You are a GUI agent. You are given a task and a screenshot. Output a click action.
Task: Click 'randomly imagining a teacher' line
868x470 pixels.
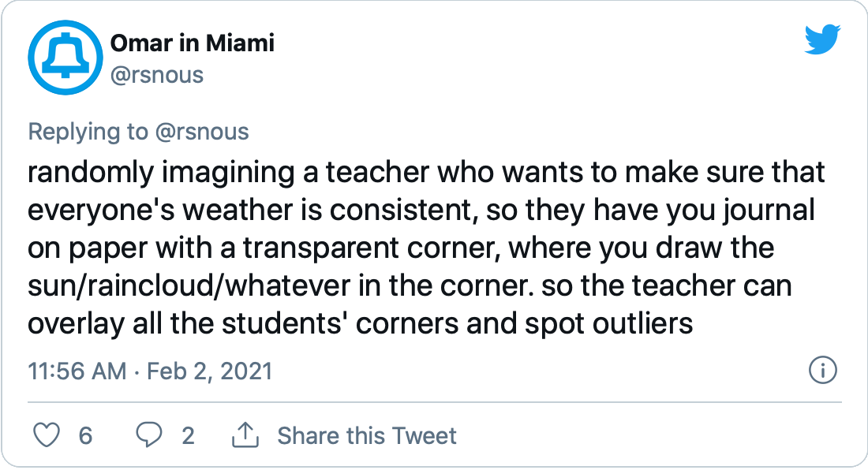pos(228,172)
